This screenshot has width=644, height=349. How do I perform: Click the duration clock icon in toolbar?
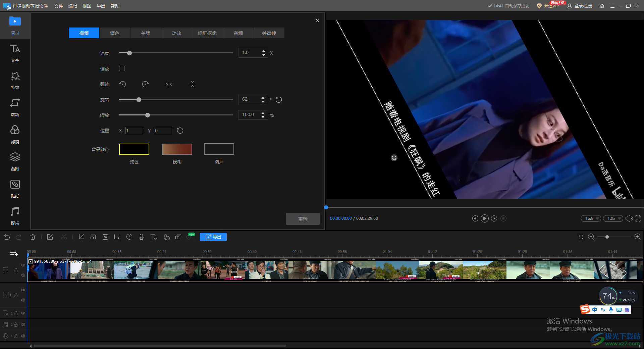[x=129, y=237]
